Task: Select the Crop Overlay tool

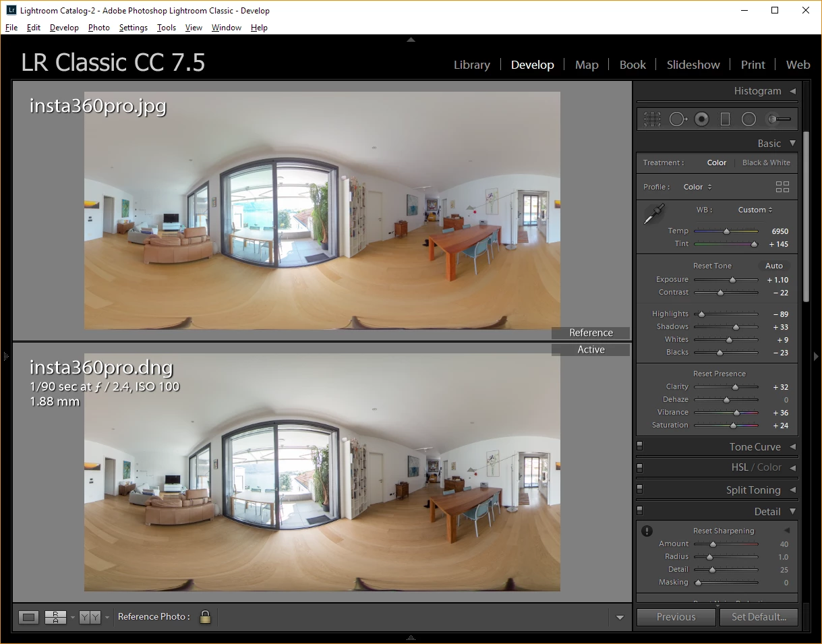Action: (652, 119)
